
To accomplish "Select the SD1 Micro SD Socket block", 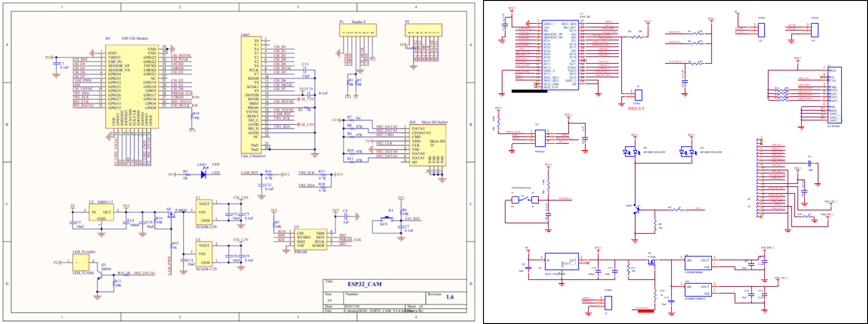I will pos(427,145).
